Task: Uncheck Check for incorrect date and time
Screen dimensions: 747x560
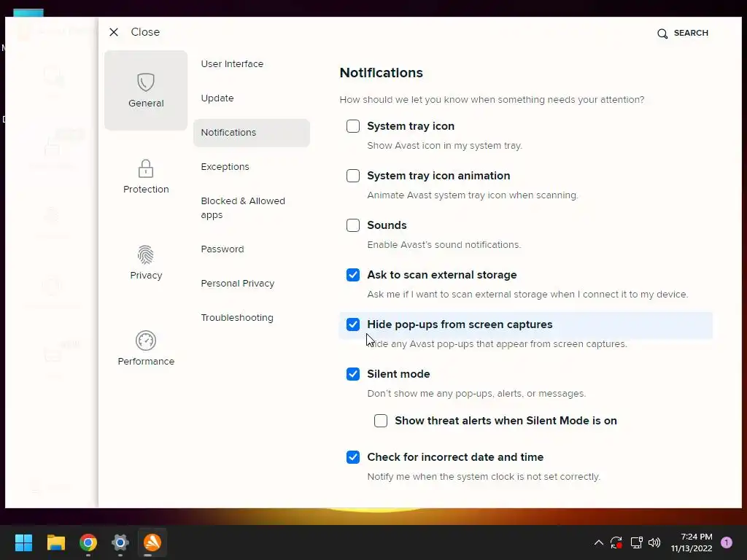Action: pyautogui.click(x=353, y=457)
